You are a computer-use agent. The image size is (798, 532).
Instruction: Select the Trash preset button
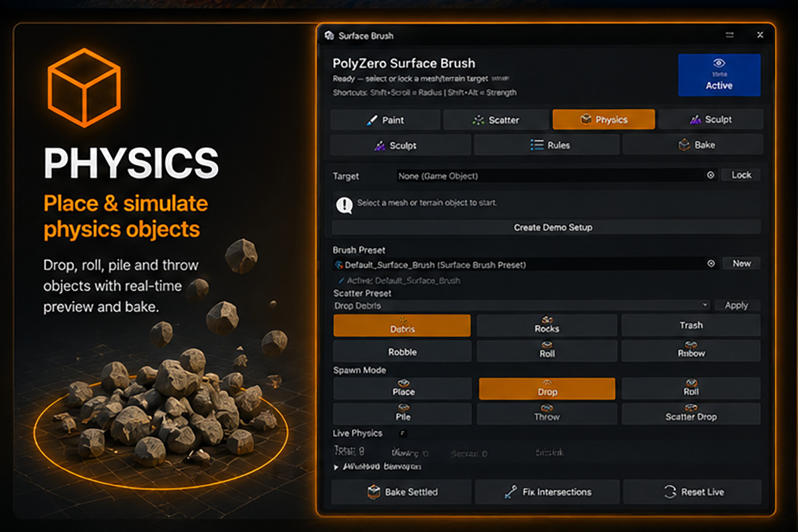click(x=691, y=325)
